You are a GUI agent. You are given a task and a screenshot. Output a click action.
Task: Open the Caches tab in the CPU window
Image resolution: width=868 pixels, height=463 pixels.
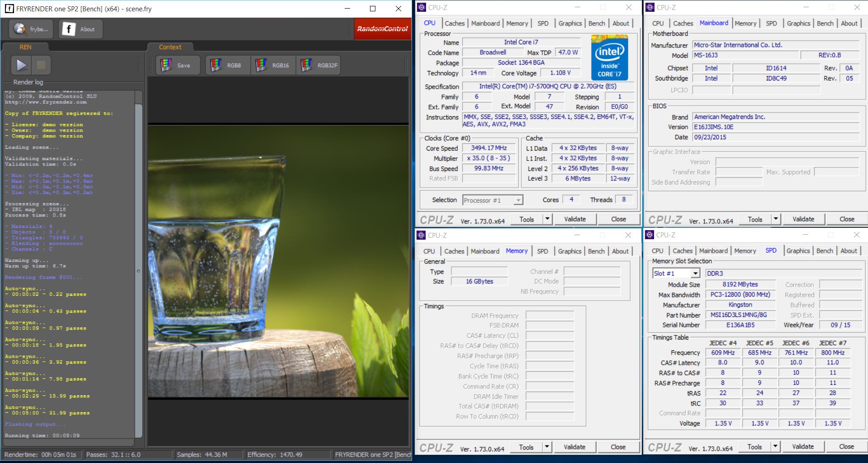(x=455, y=24)
